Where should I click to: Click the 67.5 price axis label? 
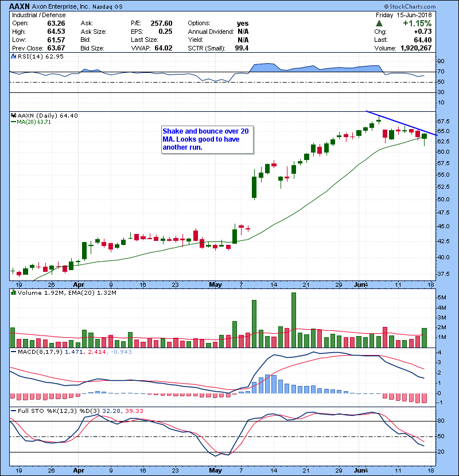(443, 122)
